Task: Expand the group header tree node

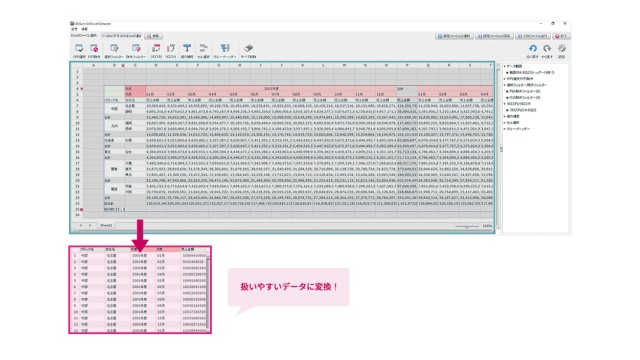Action: 505,129
